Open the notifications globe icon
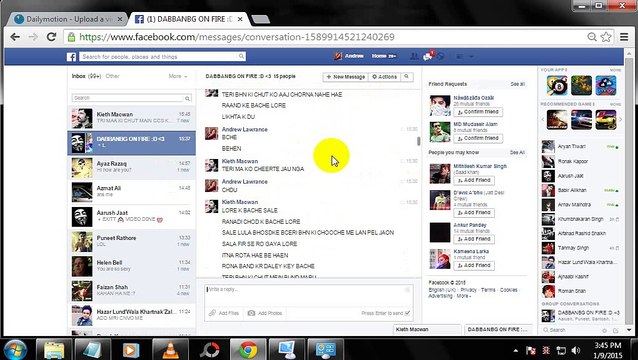The width and height of the screenshot is (638, 360). [441, 56]
